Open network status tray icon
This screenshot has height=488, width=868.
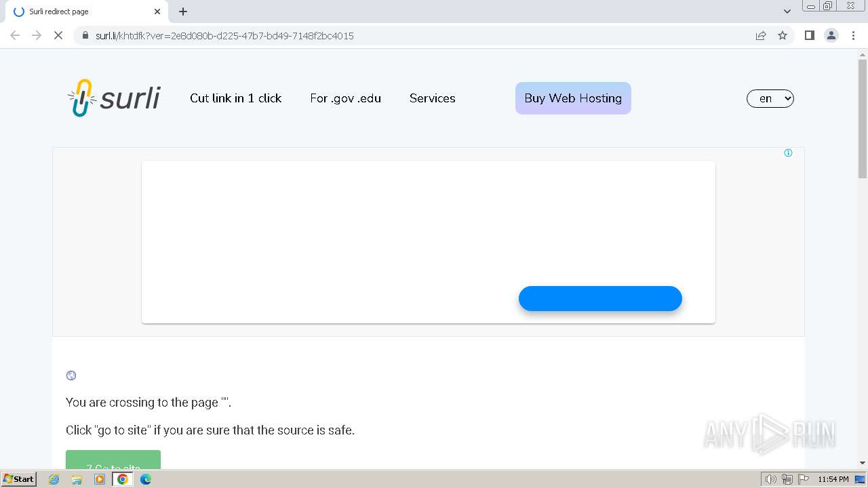click(x=787, y=479)
